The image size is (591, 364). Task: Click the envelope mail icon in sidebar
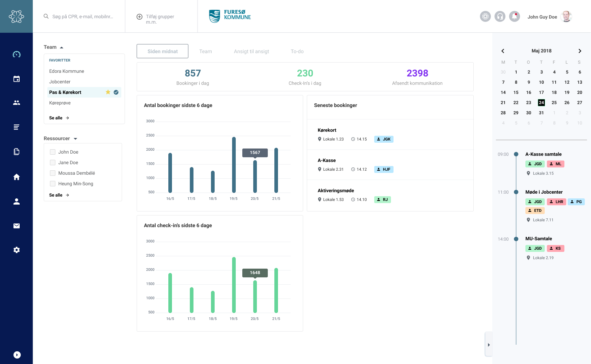tap(16, 226)
